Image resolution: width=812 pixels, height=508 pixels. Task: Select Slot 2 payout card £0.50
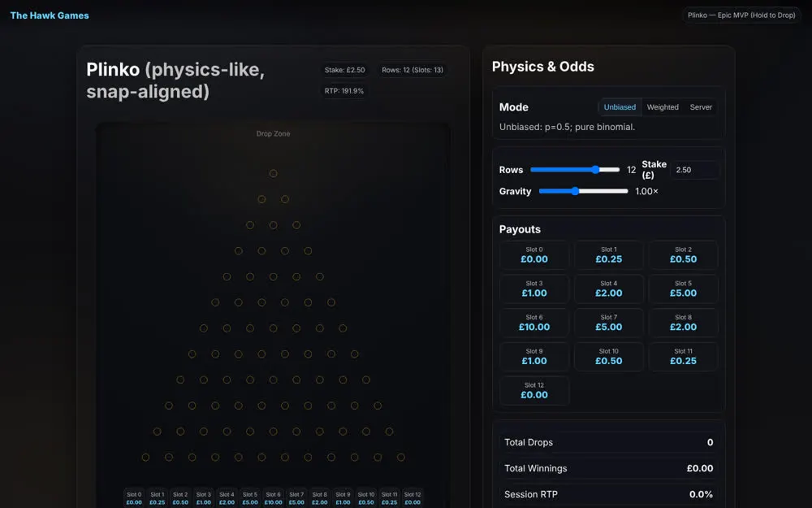click(683, 255)
